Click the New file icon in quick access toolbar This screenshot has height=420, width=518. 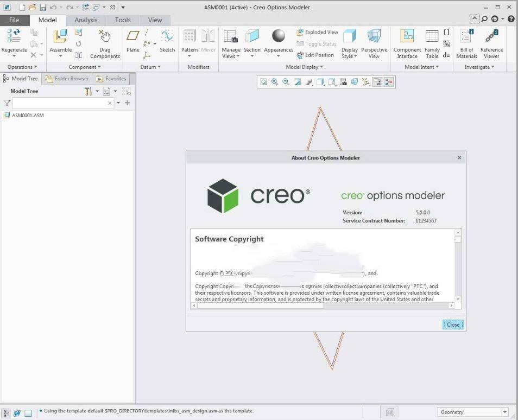point(22,7)
